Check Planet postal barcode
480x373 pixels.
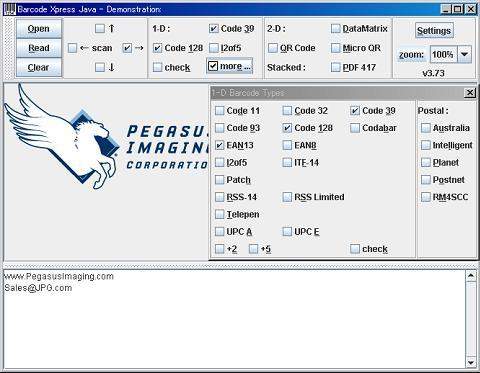tap(426, 163)
